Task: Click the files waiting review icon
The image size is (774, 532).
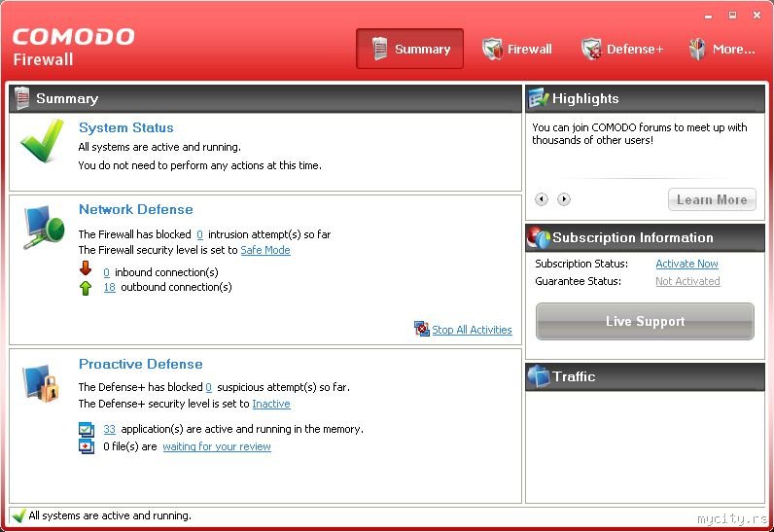Action: pyautogui.click(x=86, y=446)
